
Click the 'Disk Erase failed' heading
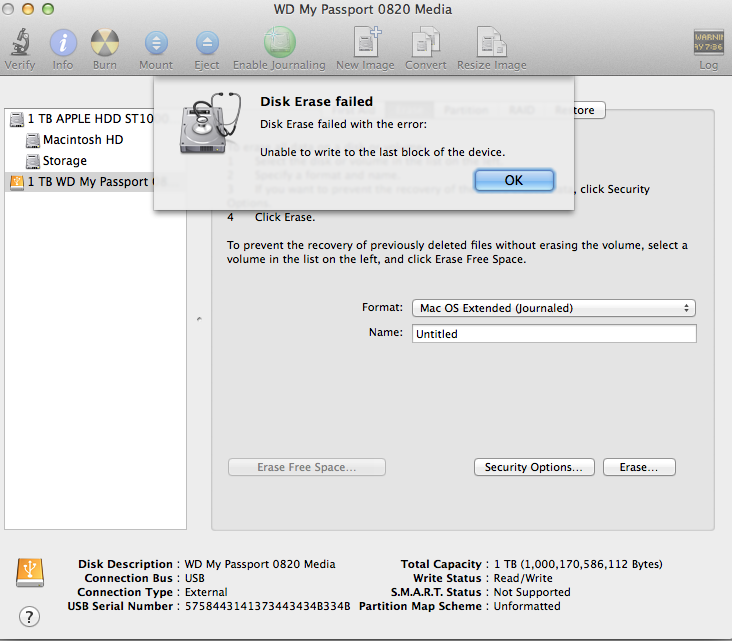point(317,101)
